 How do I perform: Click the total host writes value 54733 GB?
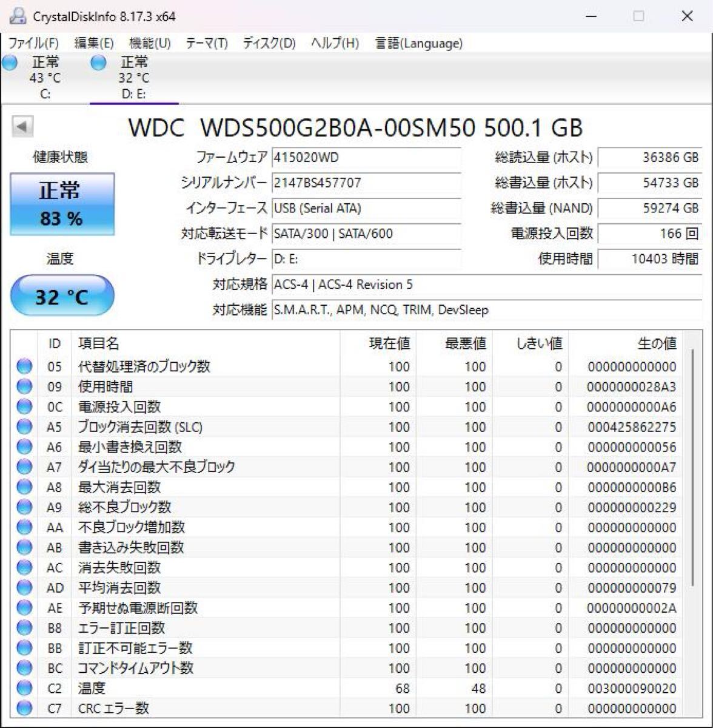651,183
